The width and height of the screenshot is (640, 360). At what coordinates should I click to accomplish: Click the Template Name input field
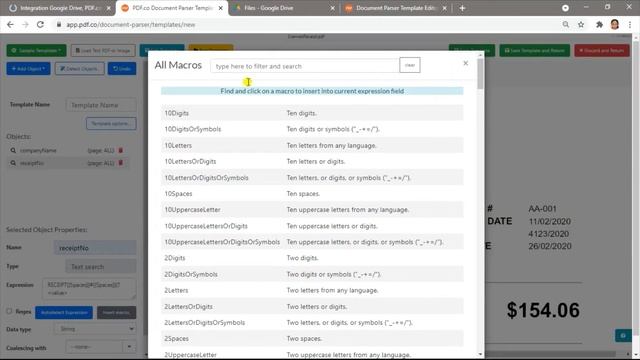(101, 105)
